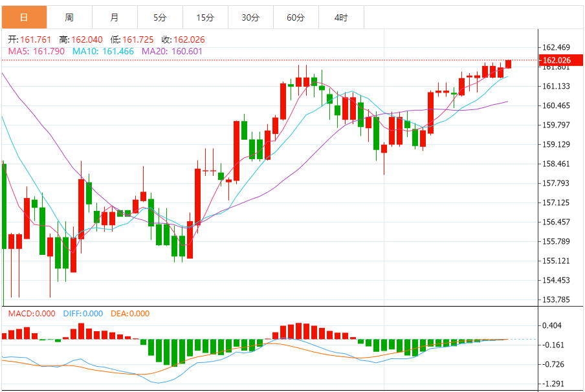585x392 pixels.
Task: Click the 开: 161.761 open value
Action: click(30, 39)
